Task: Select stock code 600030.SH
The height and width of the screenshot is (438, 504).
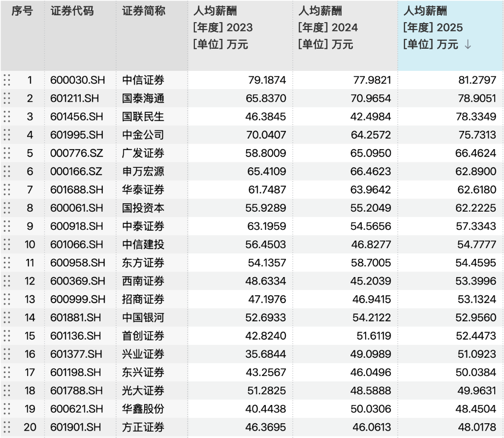Action: (x=77, y=80)
